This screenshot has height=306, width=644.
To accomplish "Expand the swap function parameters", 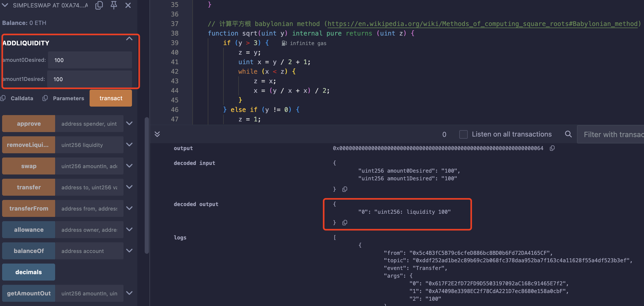I will [x=129, y=166].
